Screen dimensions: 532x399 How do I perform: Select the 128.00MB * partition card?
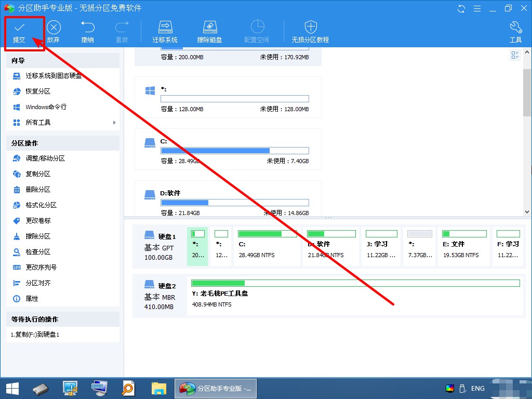pyautogui.click(x=228, y=97)
